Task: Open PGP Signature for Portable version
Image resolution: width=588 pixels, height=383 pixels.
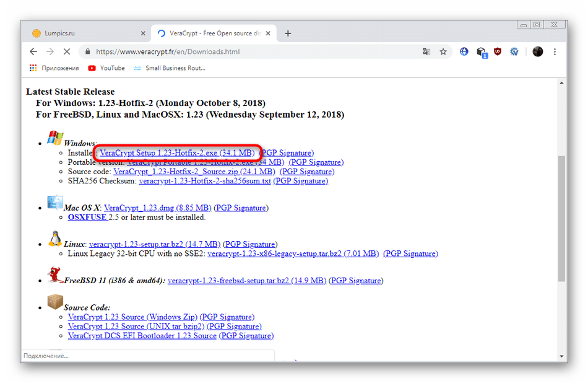Action: [316, 162]
